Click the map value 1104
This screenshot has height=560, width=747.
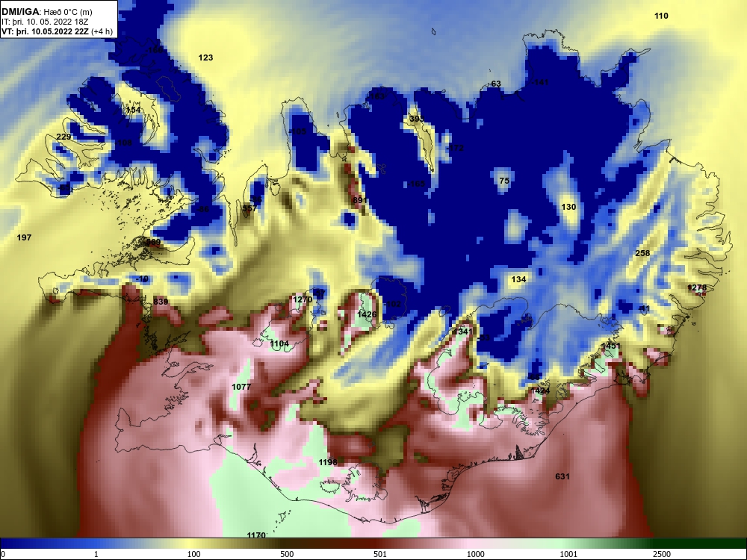[279, 343]
